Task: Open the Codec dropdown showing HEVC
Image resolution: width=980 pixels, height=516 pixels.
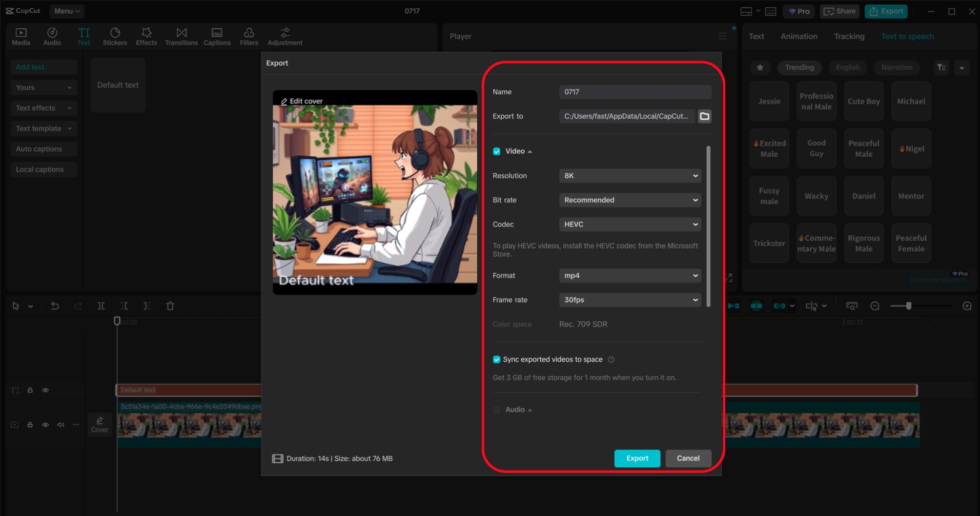Action: click(630, 224)
